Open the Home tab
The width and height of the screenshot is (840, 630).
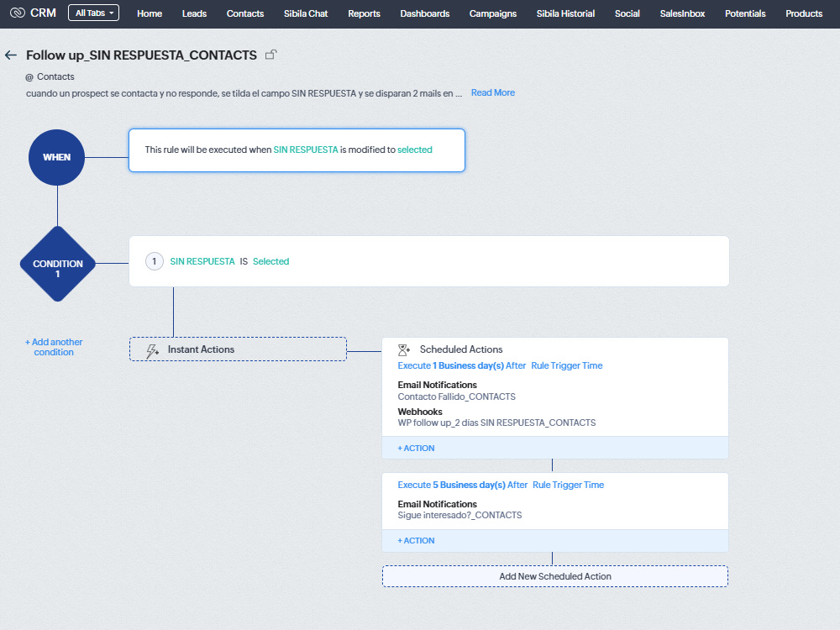click(x=150, y=13)
